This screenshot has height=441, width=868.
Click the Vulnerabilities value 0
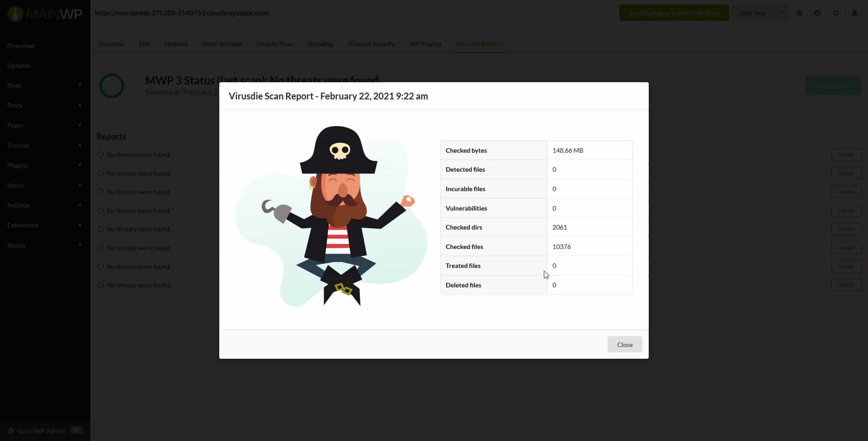pos(554,208)
